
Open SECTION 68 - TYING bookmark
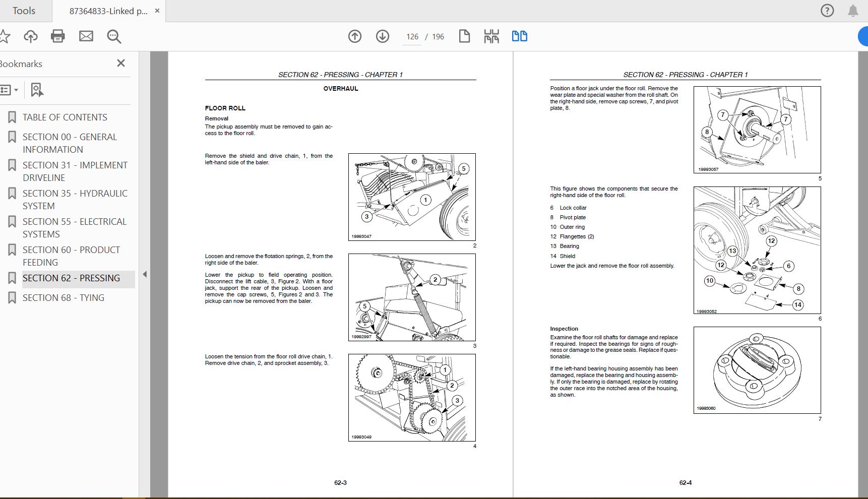click(63, 297)
